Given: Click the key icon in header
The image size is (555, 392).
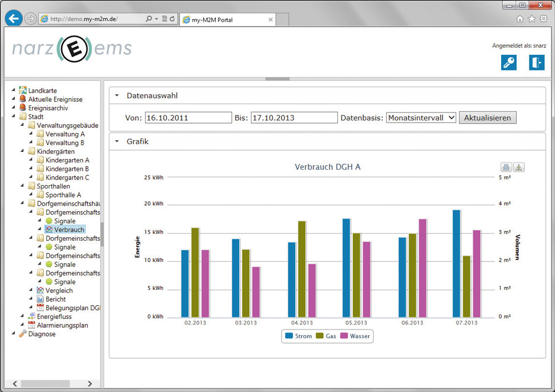Looking at the screenshot, I should tap(508, 63).
